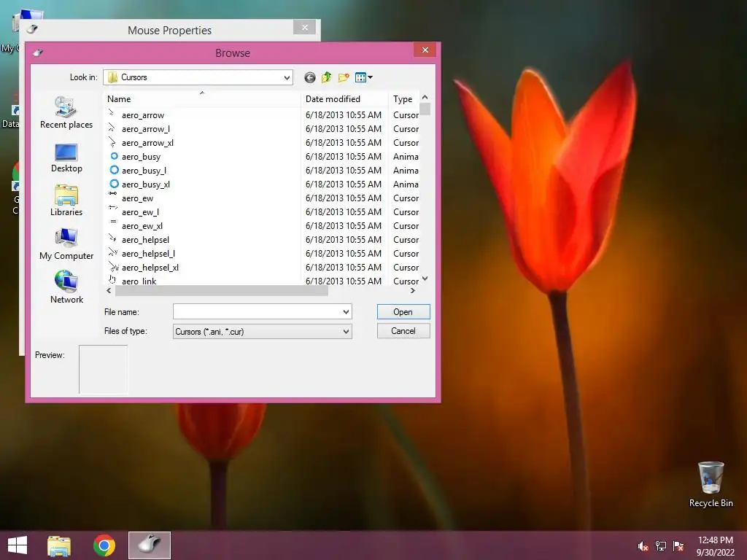Screen dimensions: 747x560
Task: Expand the File name dropdown arrow
Action: point(346,312)
